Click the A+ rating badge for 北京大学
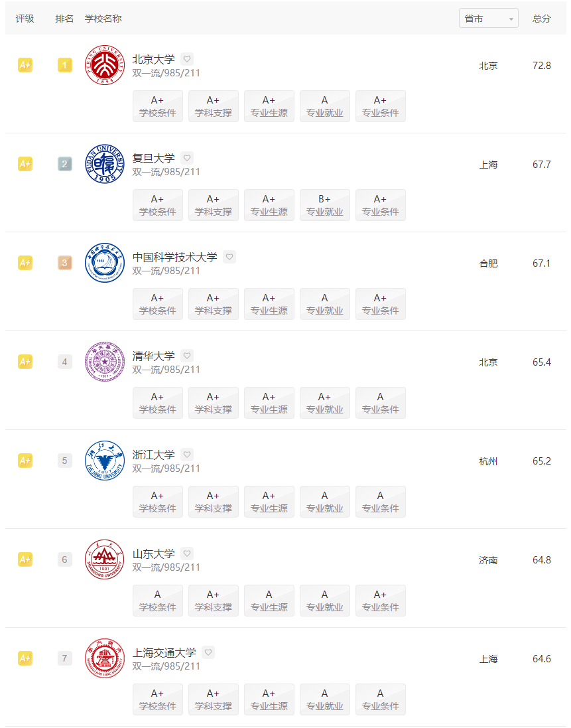 pyautogui.click(x=25, y=65)
